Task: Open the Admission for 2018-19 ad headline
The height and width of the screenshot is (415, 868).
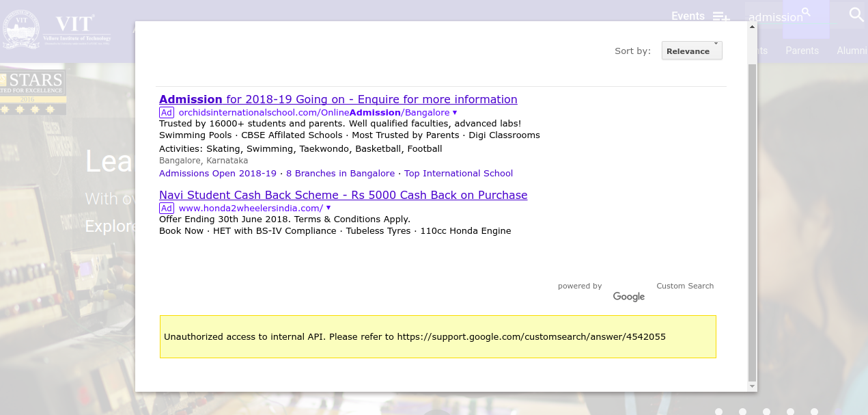Action: click(338, 100)
